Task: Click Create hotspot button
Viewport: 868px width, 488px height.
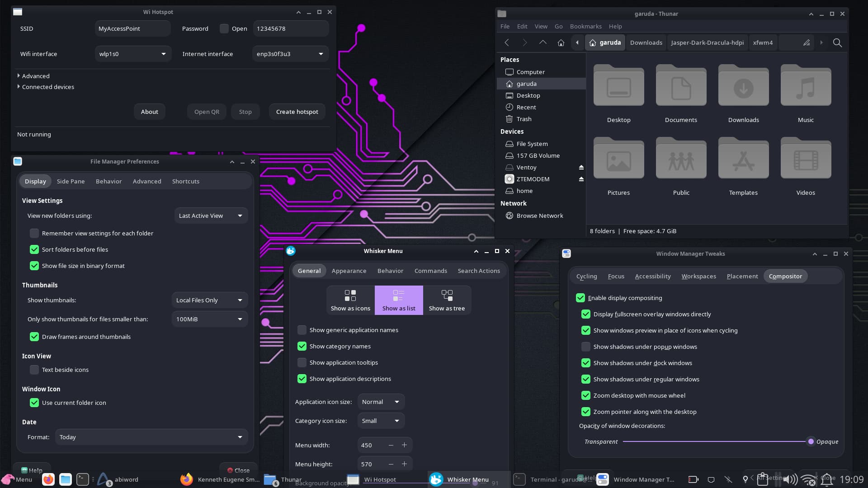Action: click(x=297, y=112)
